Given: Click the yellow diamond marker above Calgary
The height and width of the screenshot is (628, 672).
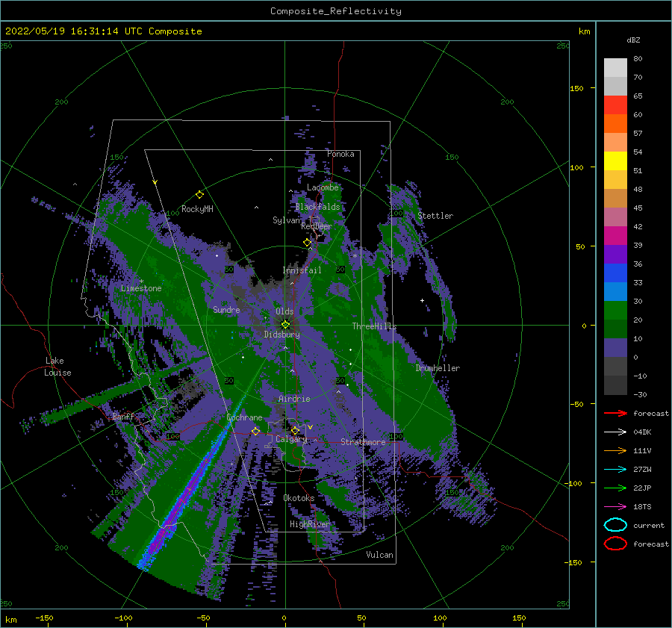Looking at the screenshot, I should click(295, 430).
